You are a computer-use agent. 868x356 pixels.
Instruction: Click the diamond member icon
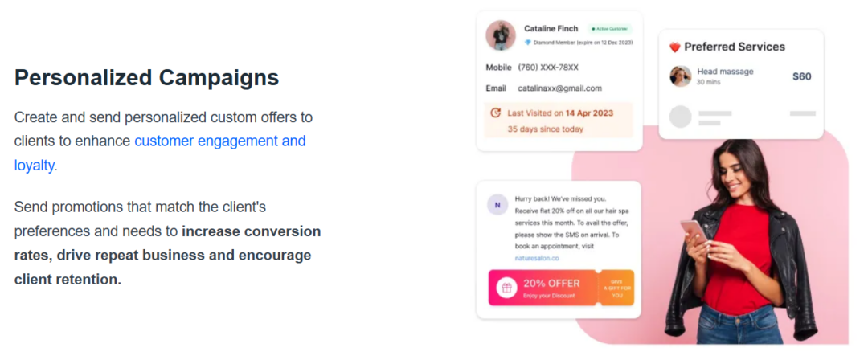[x=528, y=43]
